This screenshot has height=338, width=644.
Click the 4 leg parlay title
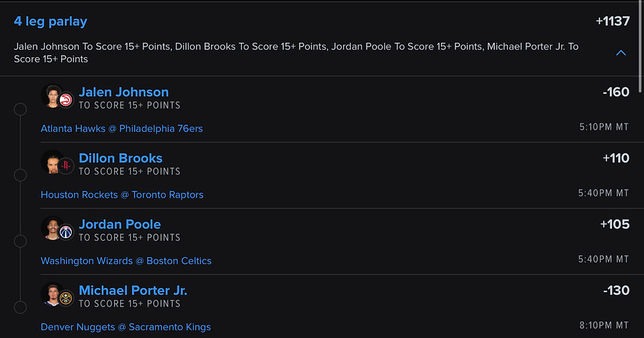point(51,21)
